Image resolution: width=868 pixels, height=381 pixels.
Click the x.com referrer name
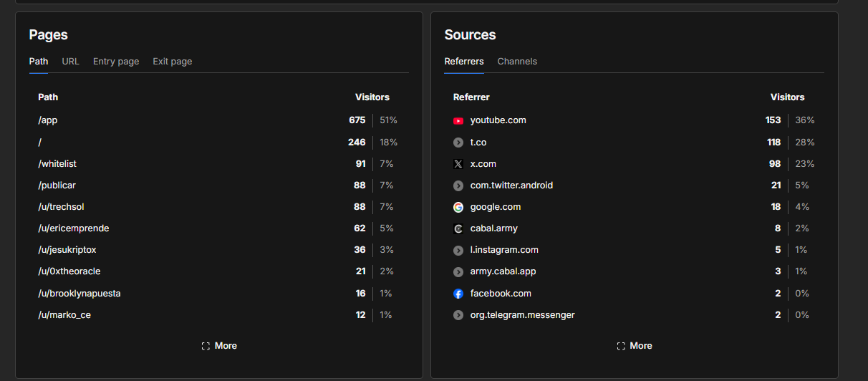pyautogui.click(x=483, y=164)
